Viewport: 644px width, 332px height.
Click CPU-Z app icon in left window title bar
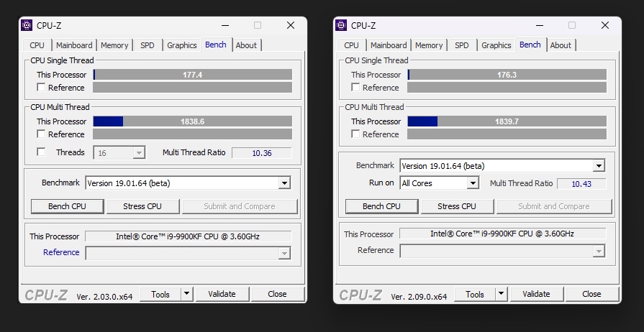pyautogui.click(x=27, y=25)
